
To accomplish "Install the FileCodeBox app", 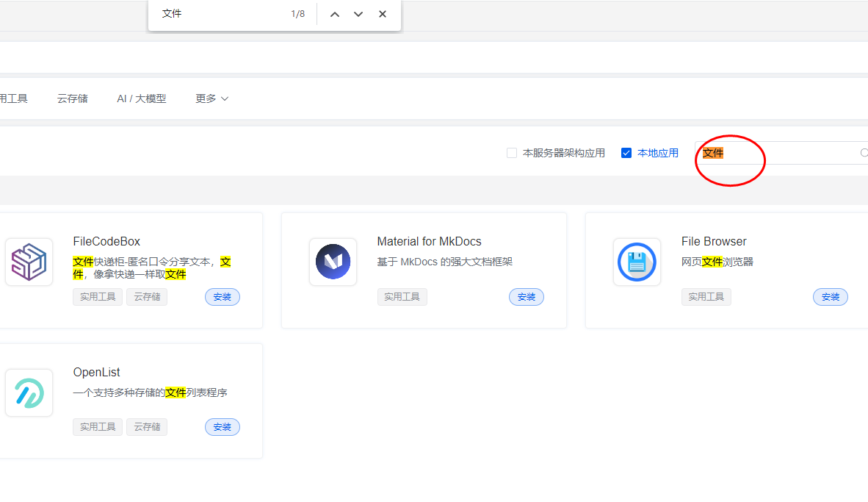I will (x=223, y=297).
